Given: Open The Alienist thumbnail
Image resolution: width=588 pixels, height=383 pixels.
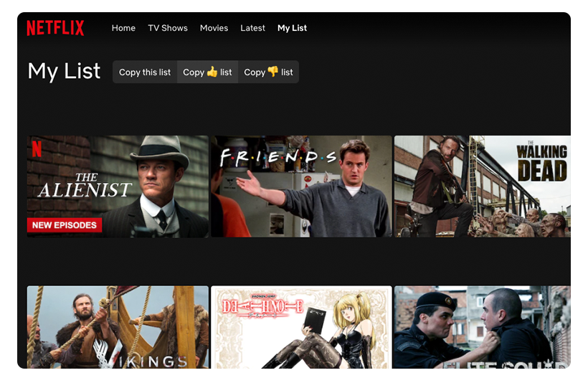Looking at the screenshot, I should (118, 186).
